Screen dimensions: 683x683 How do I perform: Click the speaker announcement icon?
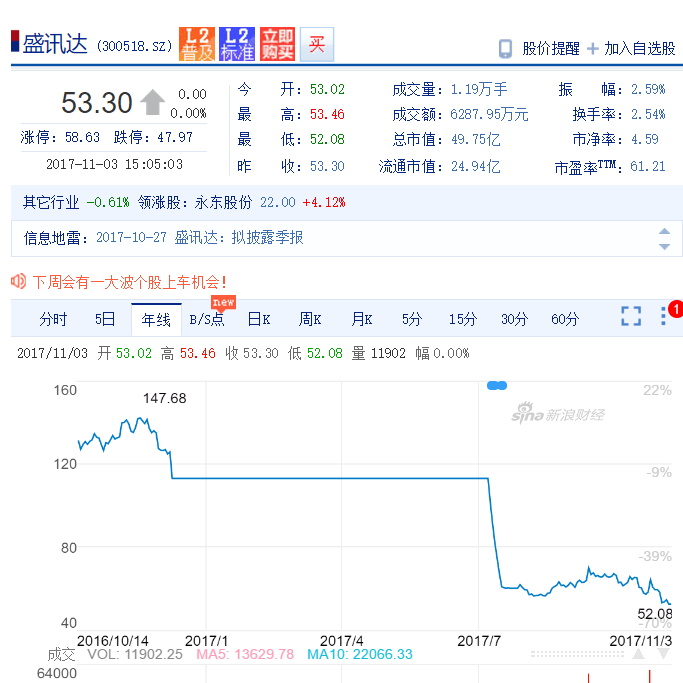[x=19, y=281]
